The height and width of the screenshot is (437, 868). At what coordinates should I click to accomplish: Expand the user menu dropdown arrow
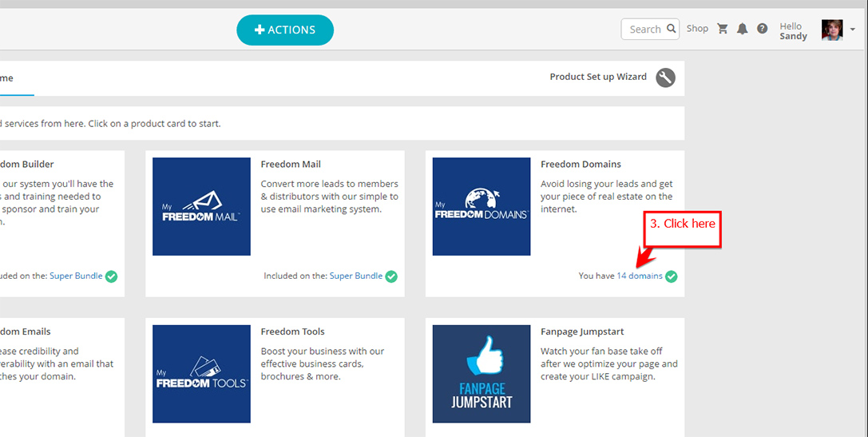click(853, 30)
